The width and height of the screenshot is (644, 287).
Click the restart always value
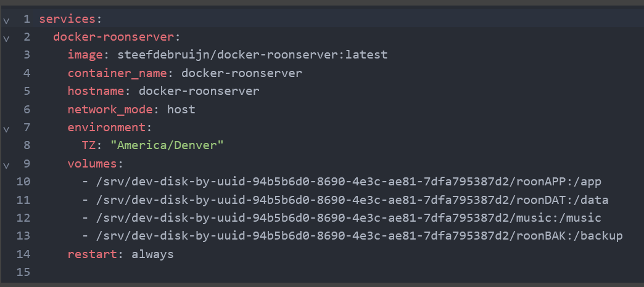coord(152,254)
